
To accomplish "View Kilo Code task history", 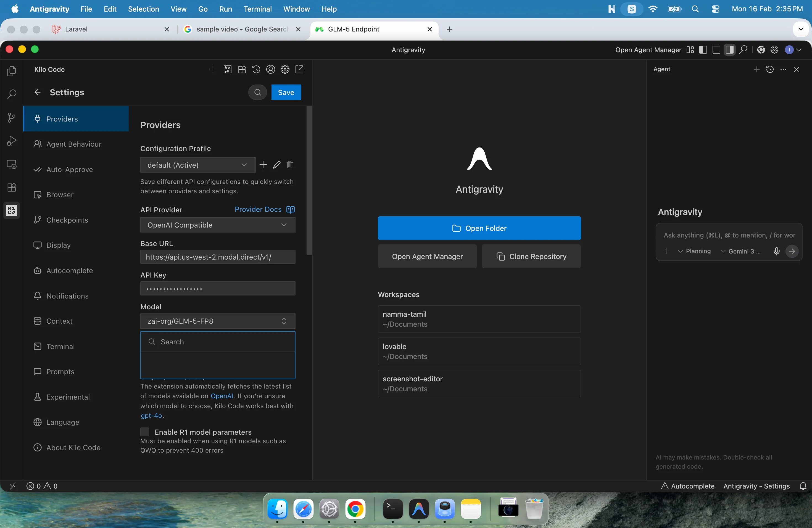I will 256,69.
